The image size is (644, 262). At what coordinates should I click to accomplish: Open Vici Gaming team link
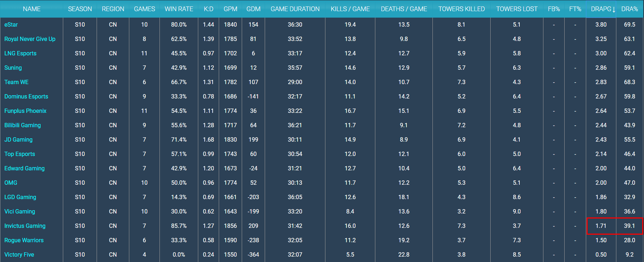click(x=20, y=211)
